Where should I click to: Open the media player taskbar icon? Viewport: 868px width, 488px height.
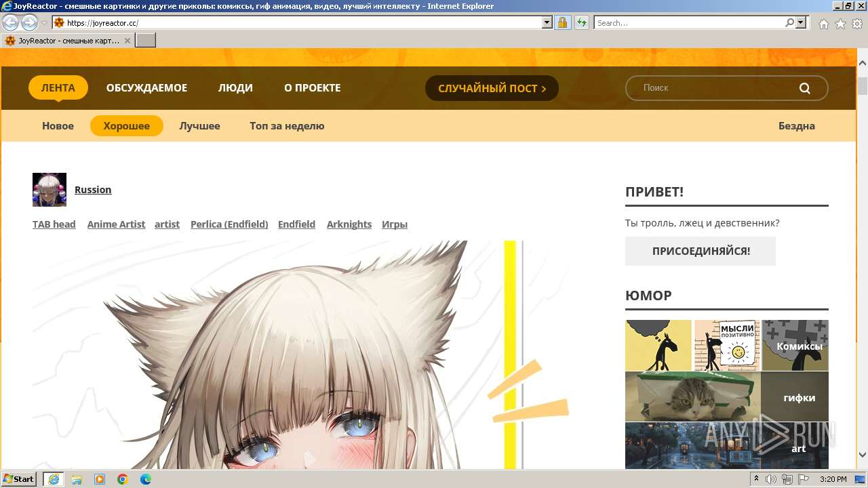(x=100, y=479)
